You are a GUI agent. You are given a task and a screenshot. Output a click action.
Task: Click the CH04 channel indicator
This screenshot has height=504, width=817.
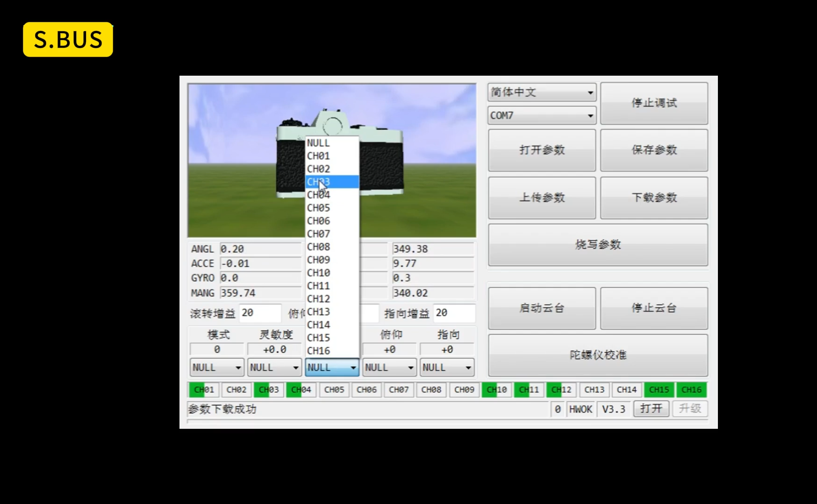[x=301, y=390]
